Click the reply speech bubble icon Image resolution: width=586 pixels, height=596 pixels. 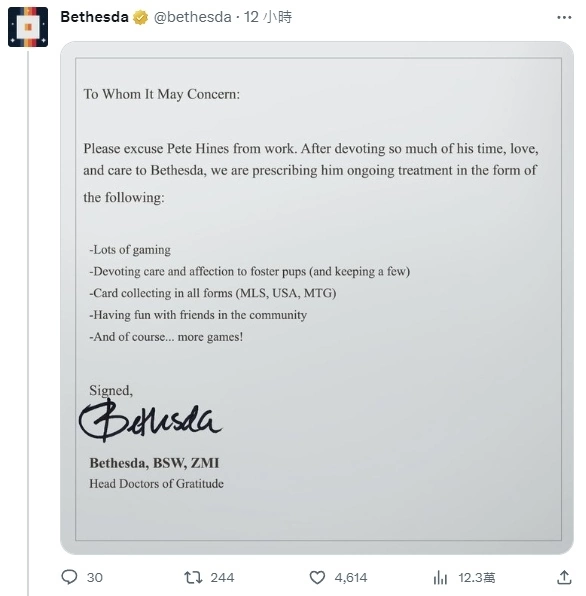(69, 577)
